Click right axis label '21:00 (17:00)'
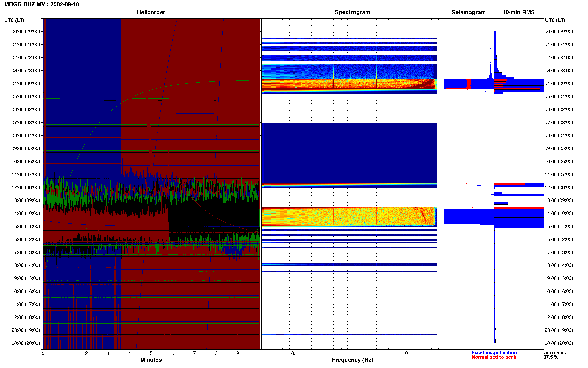The width and height of the screenshot is (588, 368). click(559, 304)
